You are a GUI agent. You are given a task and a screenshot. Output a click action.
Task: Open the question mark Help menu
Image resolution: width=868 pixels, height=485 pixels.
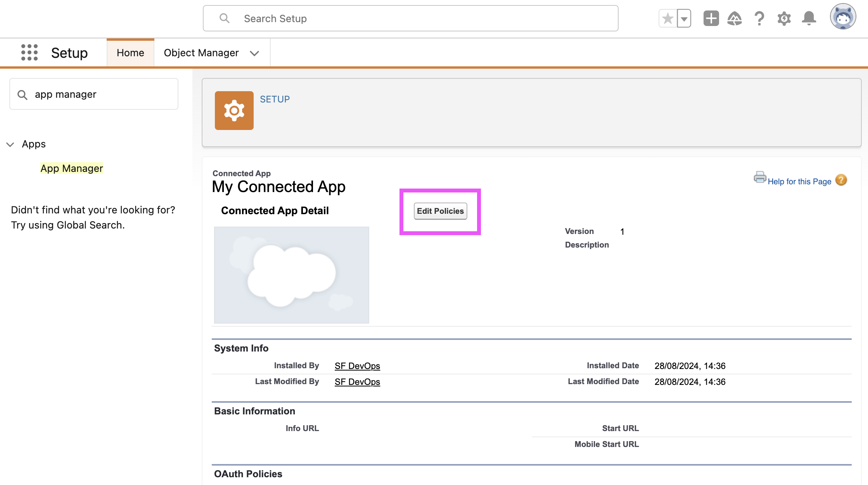pyautogui.click(x=759, y=19)
